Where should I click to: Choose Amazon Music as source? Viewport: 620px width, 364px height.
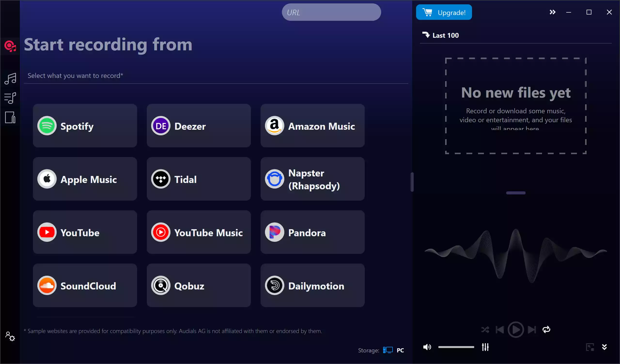coord(312,126)
